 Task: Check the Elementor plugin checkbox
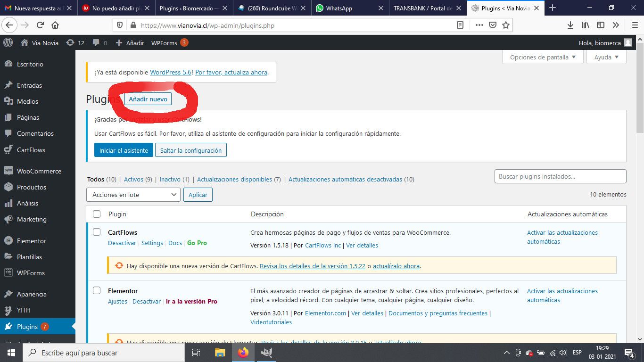(x=97, y=290)
